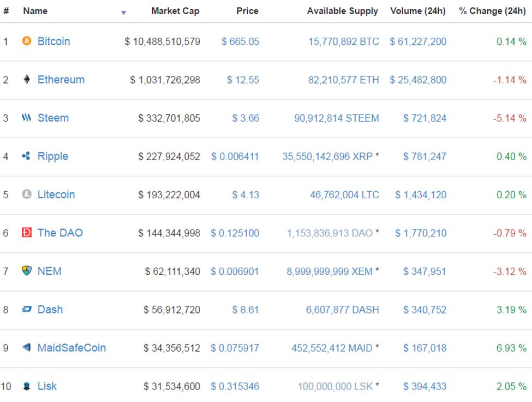
Task: Click supply 46,762,004 LTC
Action: pyautogui.click(x=345, y=195)
